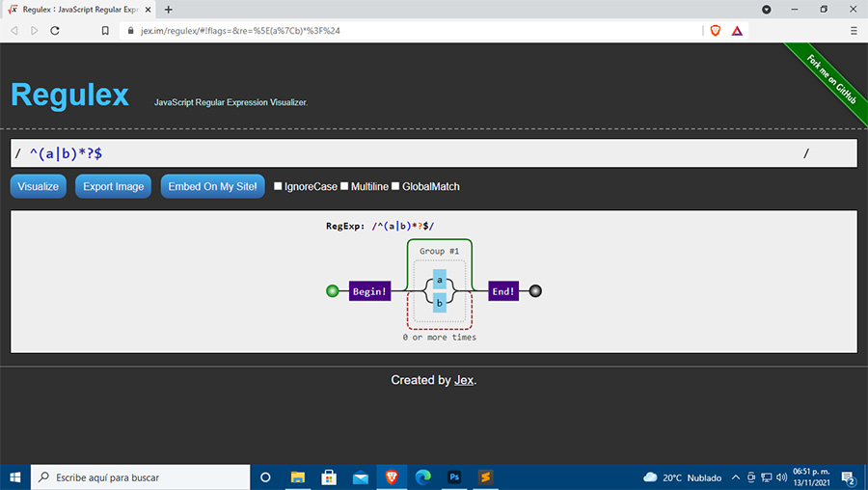
Task: Open the new tab plus button
Action: pos(169,9)
